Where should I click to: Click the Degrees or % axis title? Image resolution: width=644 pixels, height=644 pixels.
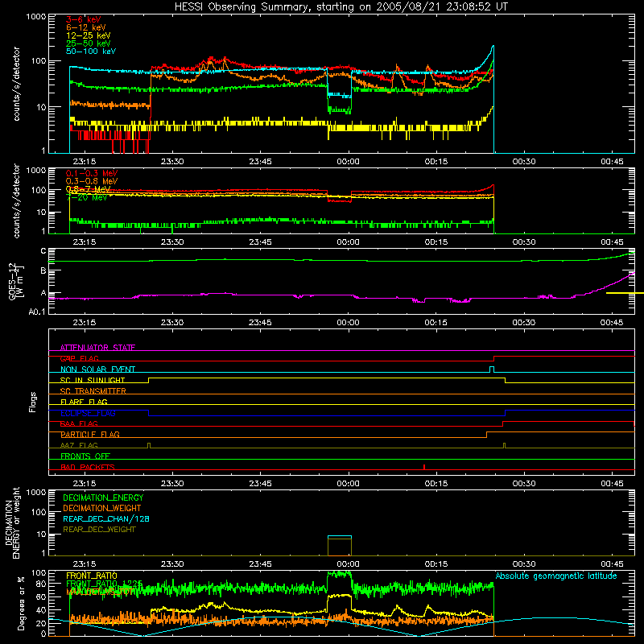[21, 603]
